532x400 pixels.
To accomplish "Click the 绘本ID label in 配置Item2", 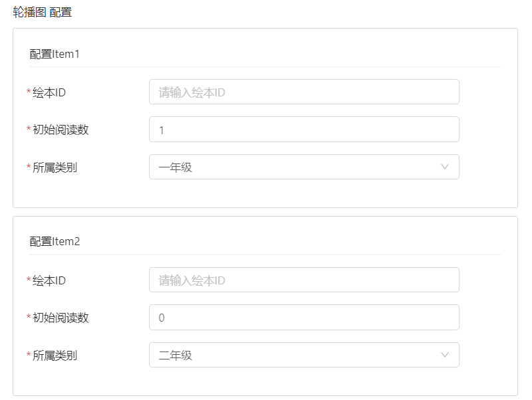I will click(x=49, y=280).
